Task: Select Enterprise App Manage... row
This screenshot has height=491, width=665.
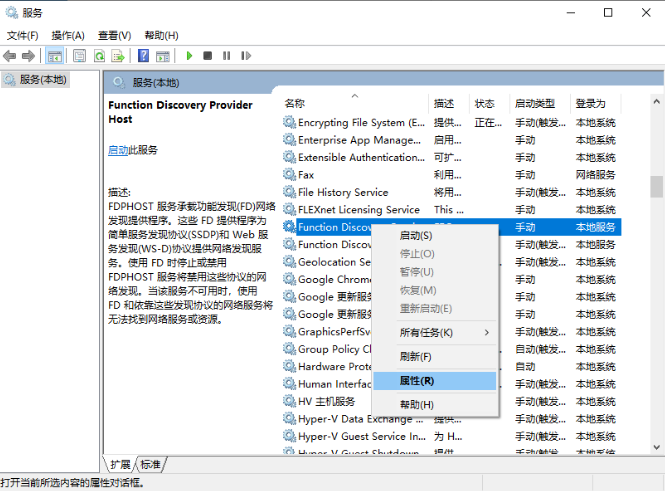Action: tap(451, 140)
